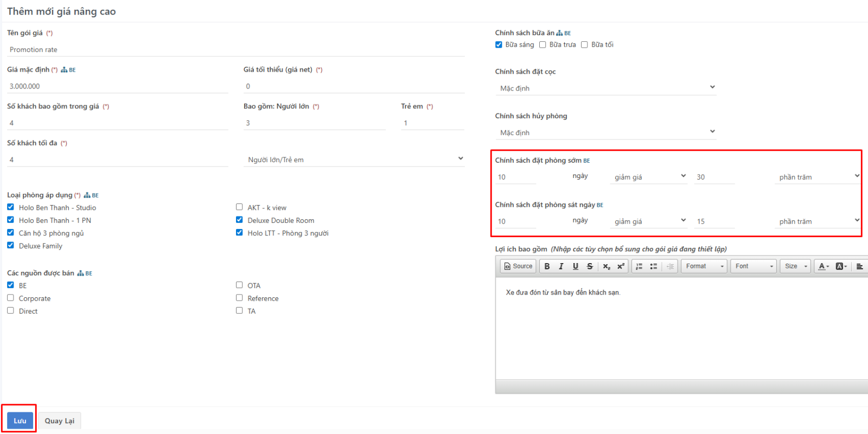Open the Chính sách hủy phòng dropdown
The height and width of the screenshot is (434, 868).
pos(606,132)
